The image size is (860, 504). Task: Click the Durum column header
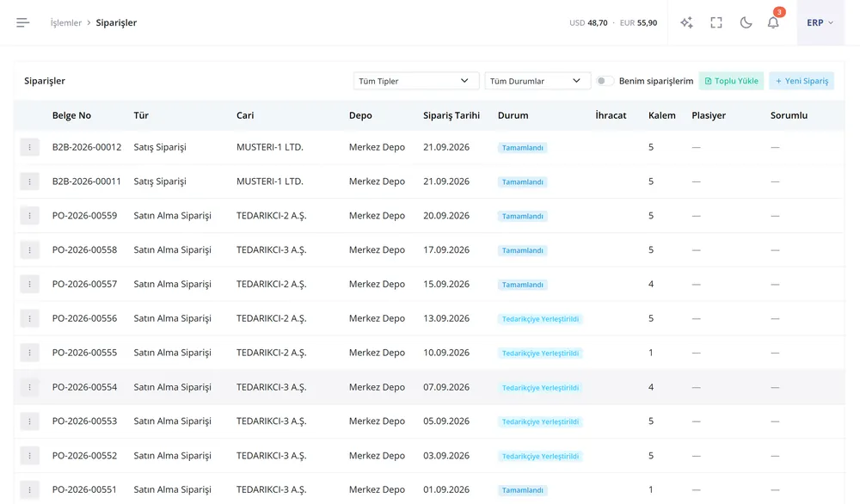pos(513,115)
